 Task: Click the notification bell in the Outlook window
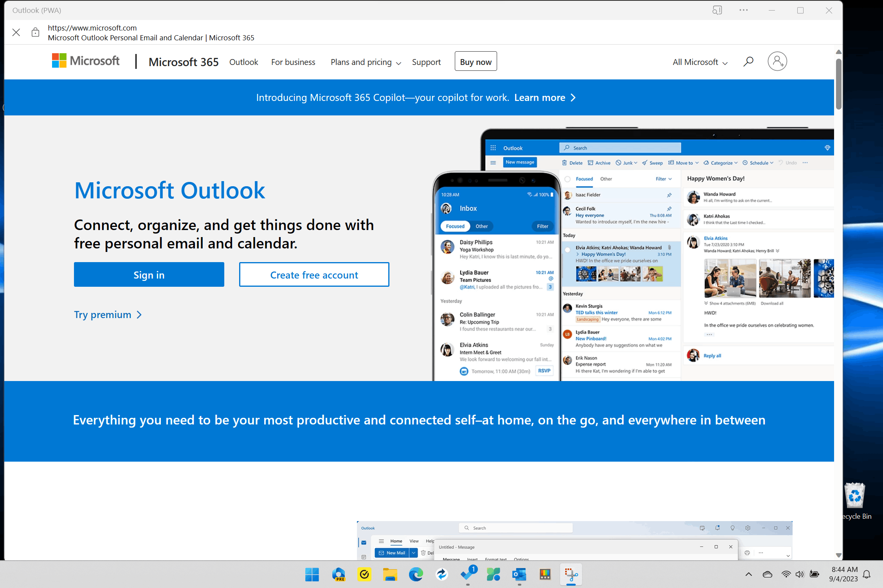tap(717, 528)
